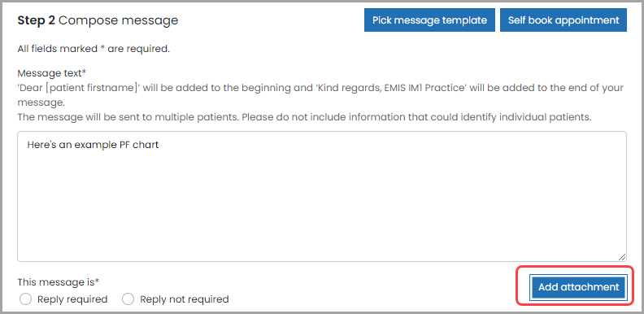
Task: Select the Reply required radio button
Action: [x=25, y=299]
